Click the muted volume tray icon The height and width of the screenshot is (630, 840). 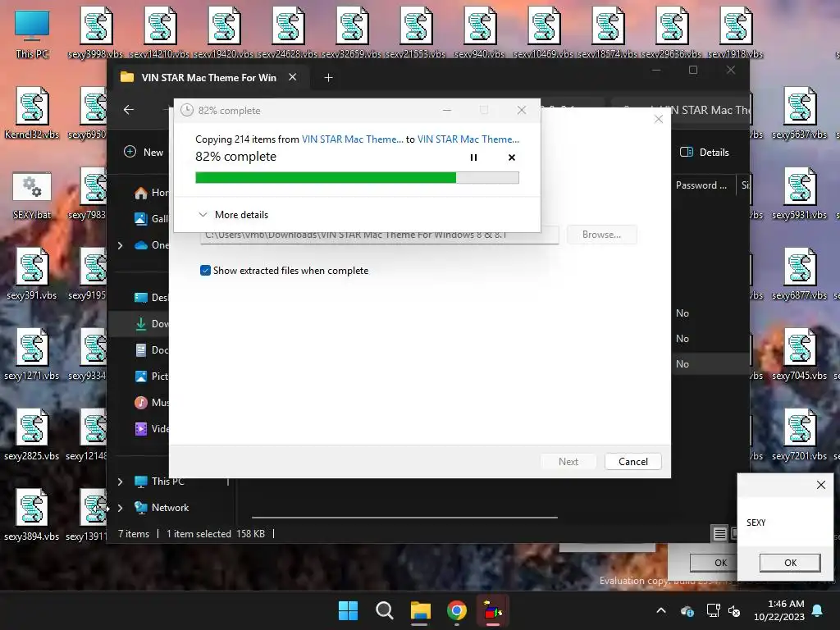point(734,610)
